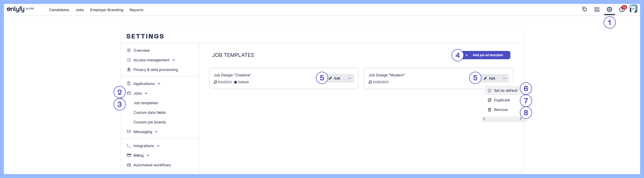Open the messages chat icon in header

(x=584, y=10)
